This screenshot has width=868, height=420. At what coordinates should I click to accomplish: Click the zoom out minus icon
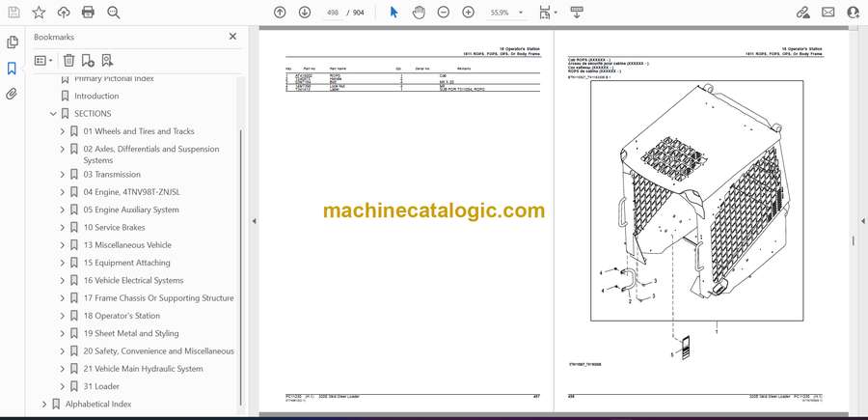coord(444,13)
